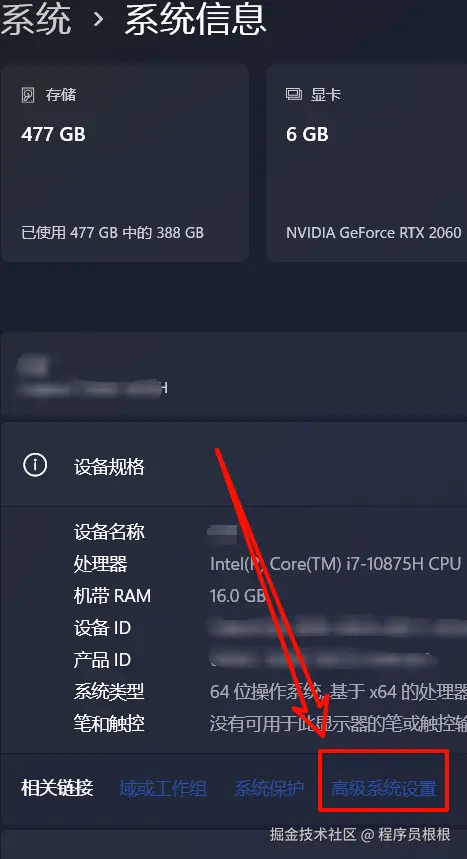Click the 产品 ID label
Image resolution: width=467 pixels, height=859 pixels.
pyautogui.click(x=102, y=660)
